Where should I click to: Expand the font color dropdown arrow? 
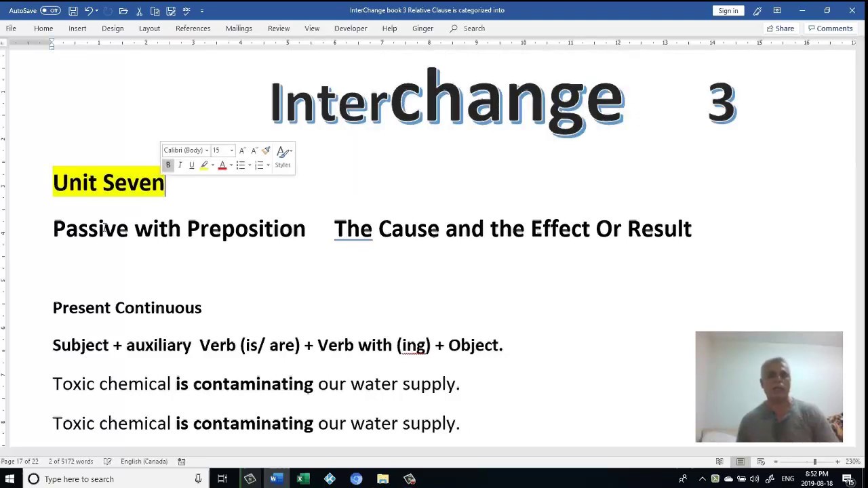pos(231,165)
